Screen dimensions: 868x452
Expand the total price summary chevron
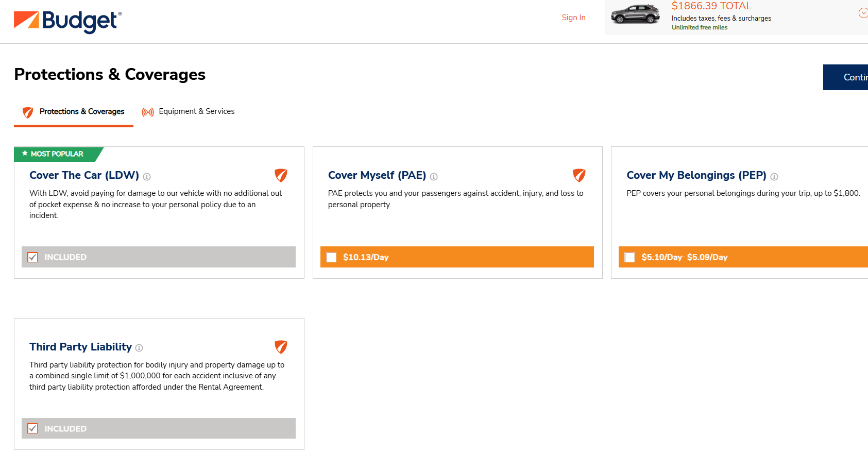pyautogui.click(x=863, y=13)
